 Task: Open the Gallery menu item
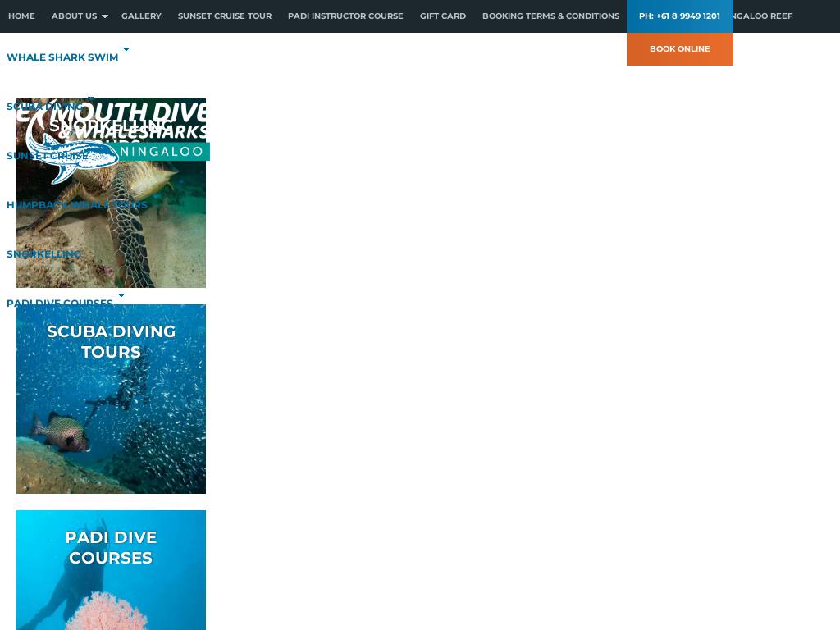pos(141,16)
